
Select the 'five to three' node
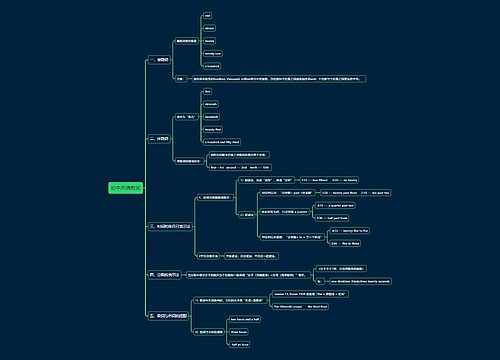(345, 244)
